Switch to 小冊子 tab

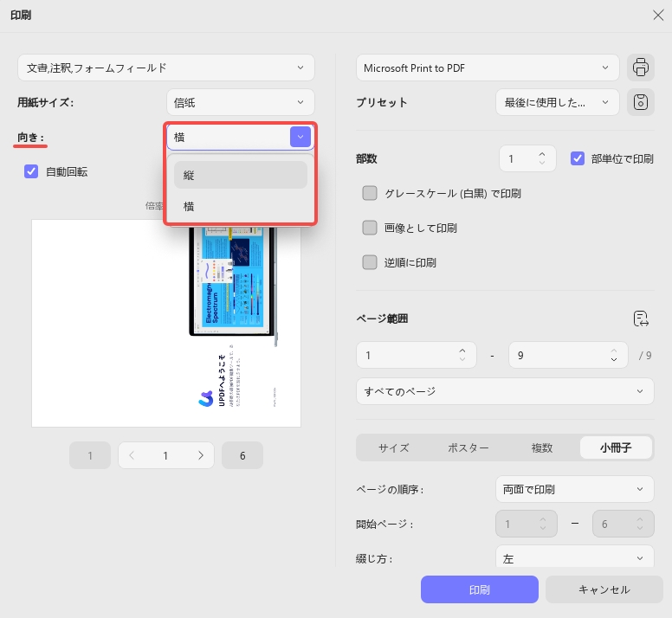(x=616, y=447)
